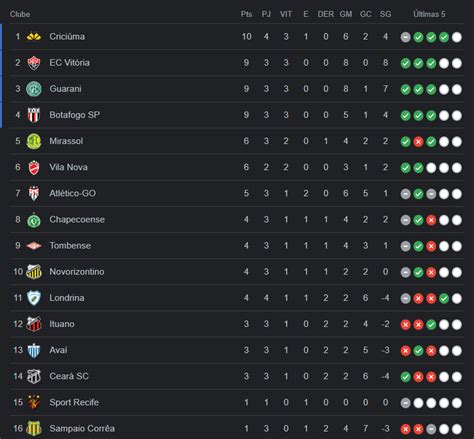Image resolution: width=474 pixels, height=439 pixels.
Task: Click Sport Recife's grey draw indicator
Action: point(405,403)
